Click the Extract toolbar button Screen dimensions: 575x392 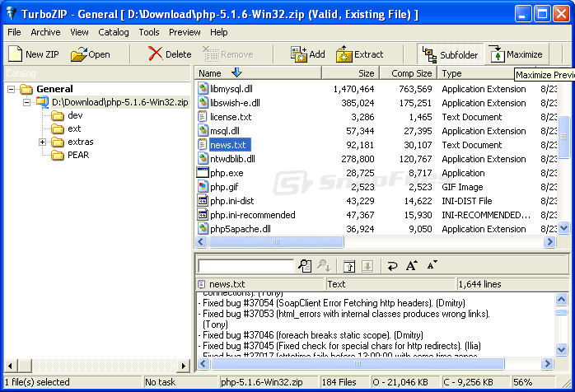pyautogui.click(x=359, y=54)
